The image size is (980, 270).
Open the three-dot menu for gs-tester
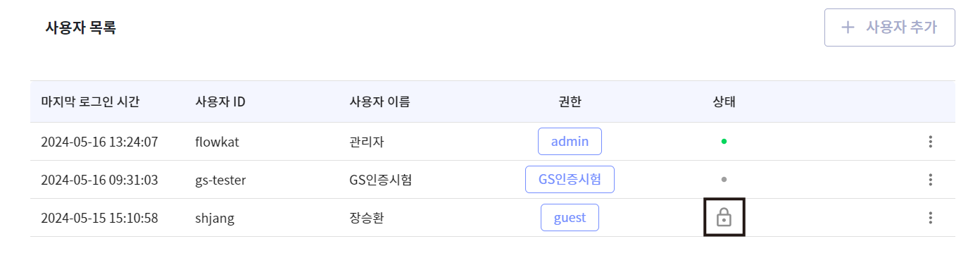[930, 180]
